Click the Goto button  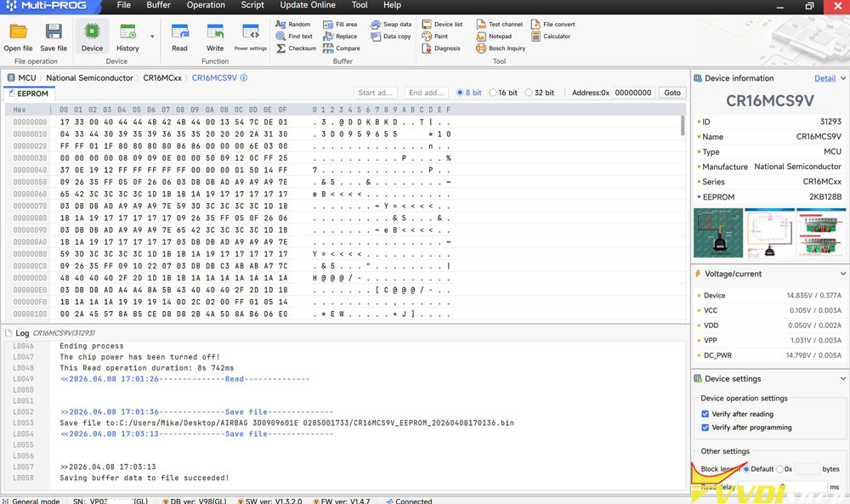[x=672, y=93]
